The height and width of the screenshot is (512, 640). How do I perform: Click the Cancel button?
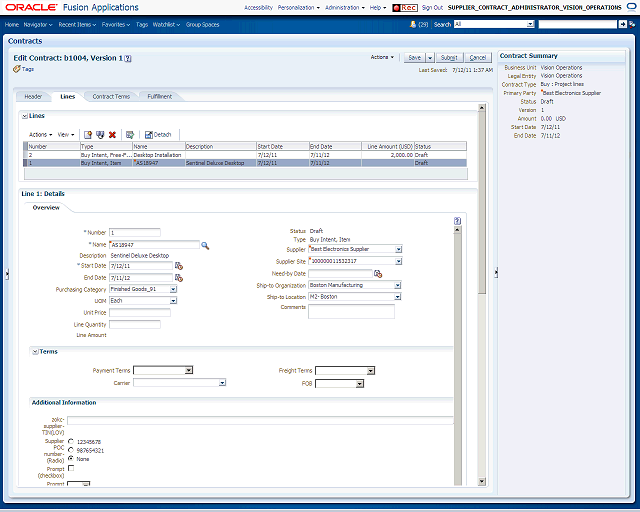(x=478, y=58)
